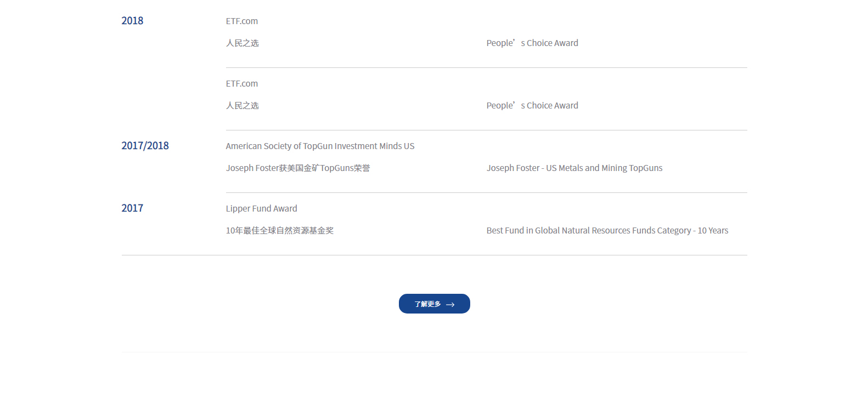
Task: Select 10年最佳全球自然资源基金奖 text
Action: point(279,231)
